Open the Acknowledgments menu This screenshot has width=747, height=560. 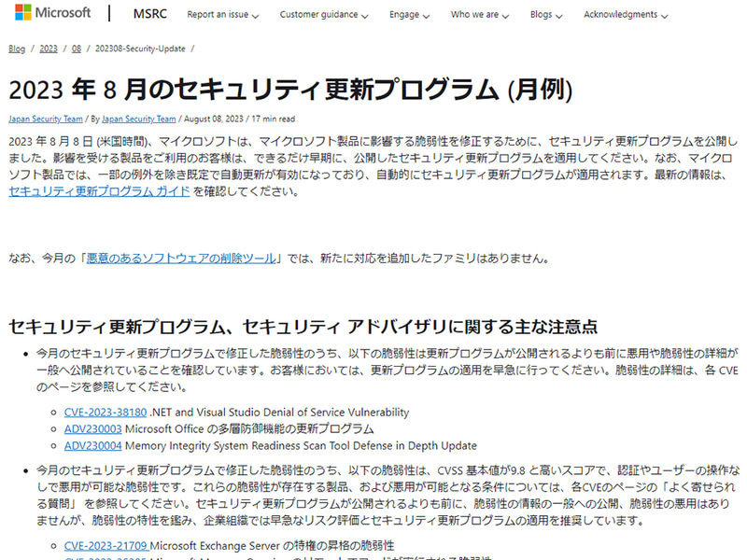click(626, 15)
